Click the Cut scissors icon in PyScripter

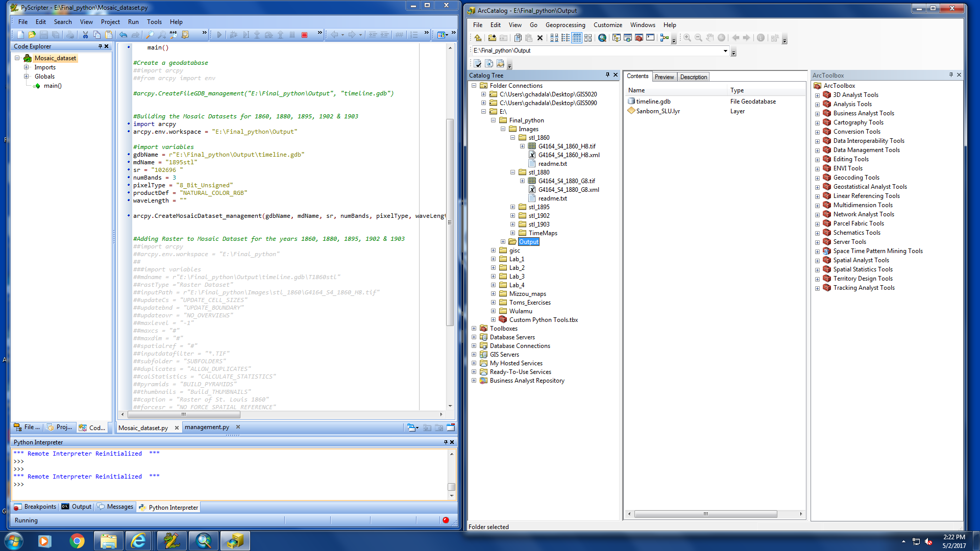pyautogui.click(x=85, y=35)
